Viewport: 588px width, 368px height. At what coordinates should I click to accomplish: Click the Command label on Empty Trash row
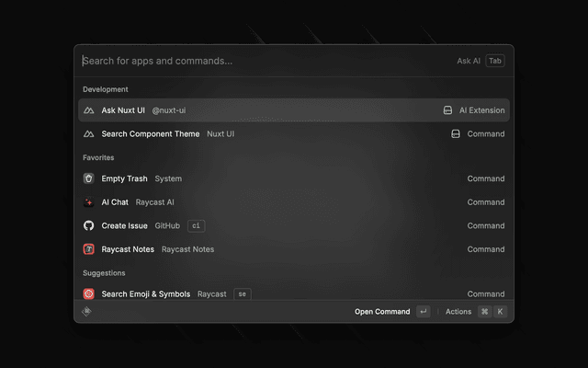pos(486,178)
